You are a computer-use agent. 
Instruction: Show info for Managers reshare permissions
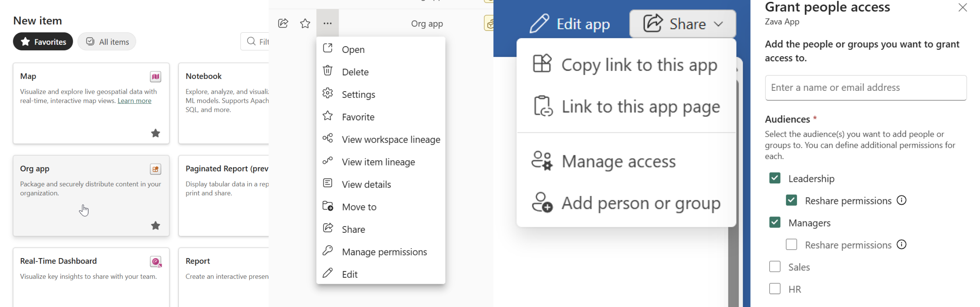coord(901,244)
